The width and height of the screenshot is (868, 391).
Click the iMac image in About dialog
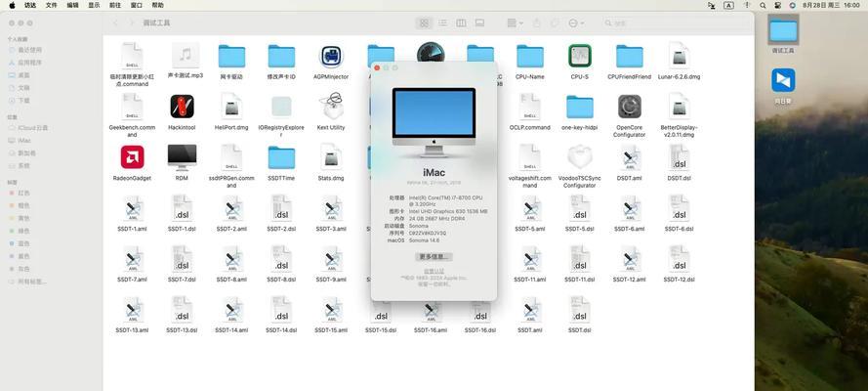coord(434,122)
